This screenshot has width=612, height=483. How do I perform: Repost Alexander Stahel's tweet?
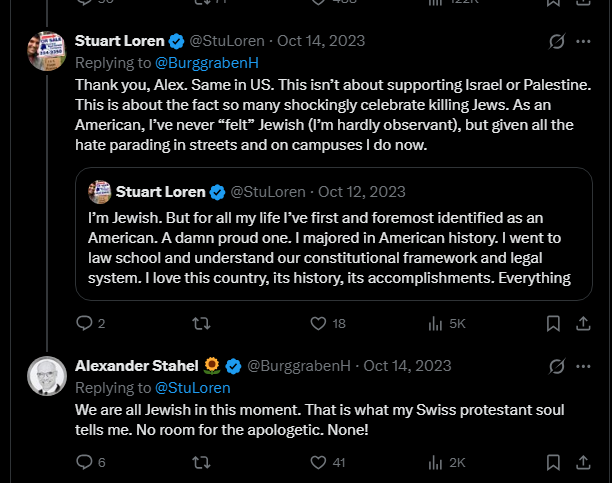tap(201, 462)
